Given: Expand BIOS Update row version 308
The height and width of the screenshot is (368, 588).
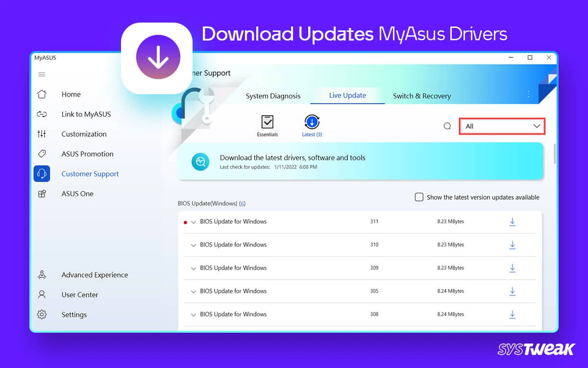Looking at the screenshot, I should coord(194,315).
